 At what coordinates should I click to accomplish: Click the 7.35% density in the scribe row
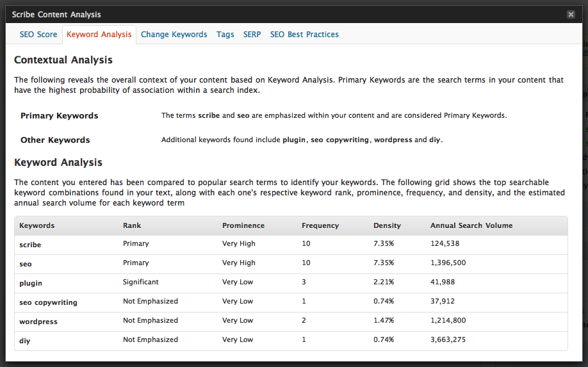(384, 243)
